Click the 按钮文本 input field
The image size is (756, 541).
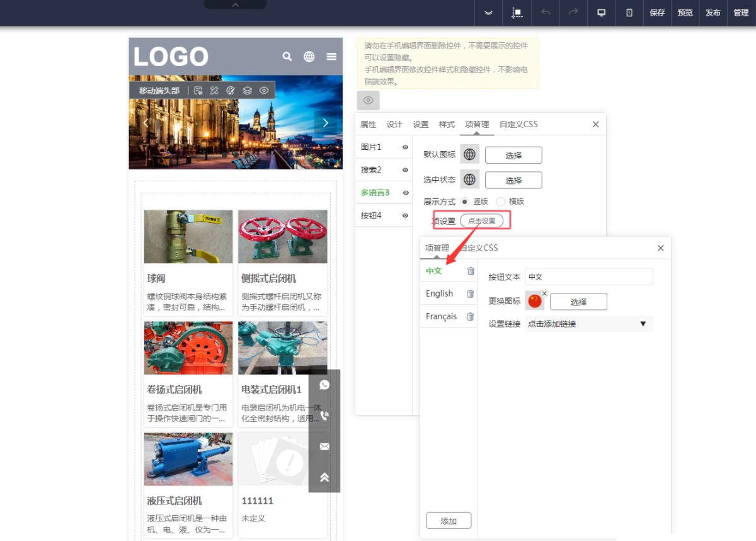pyautogui.click(x=588, y=276)
